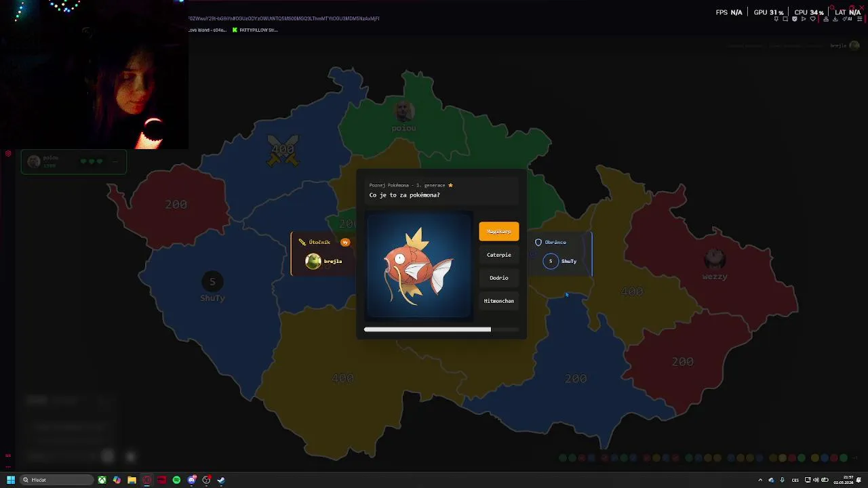The width and height of the screenshot is (868, 488).
Task: Choose the Dodrio answer
Action: [x=498, y=278]
